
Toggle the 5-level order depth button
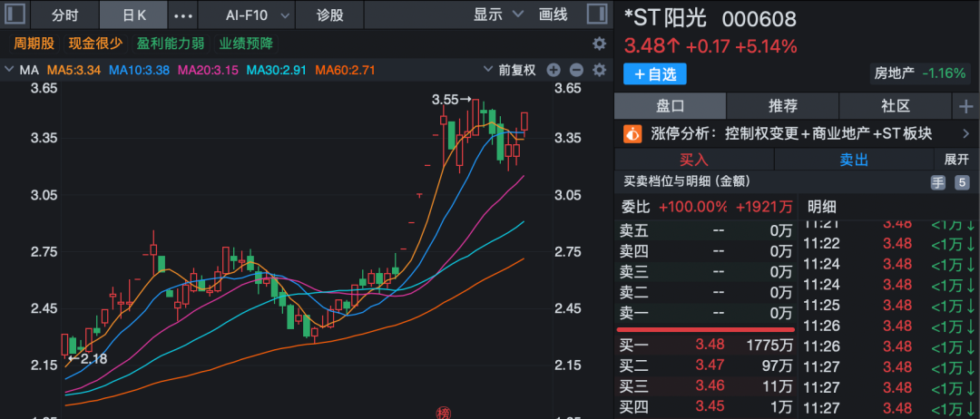(962, 183)
